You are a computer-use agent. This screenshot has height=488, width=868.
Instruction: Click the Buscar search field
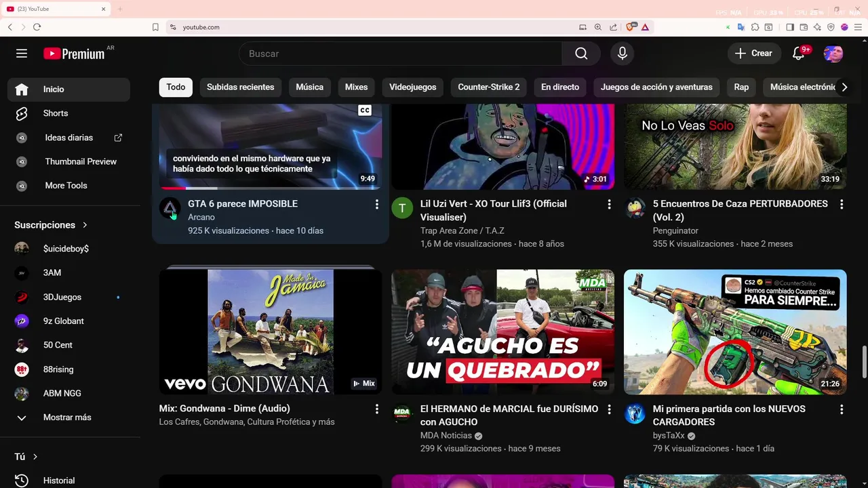(x=400, y=54)
